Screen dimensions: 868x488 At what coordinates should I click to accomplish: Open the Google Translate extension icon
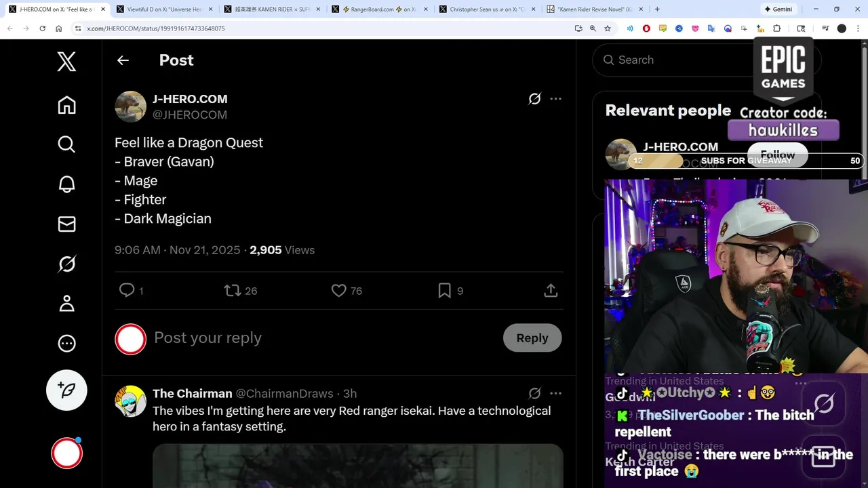pos(711,28)
